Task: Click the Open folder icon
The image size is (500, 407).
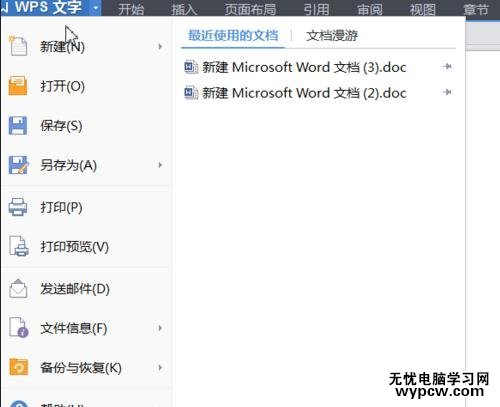Action: (18, 85)
